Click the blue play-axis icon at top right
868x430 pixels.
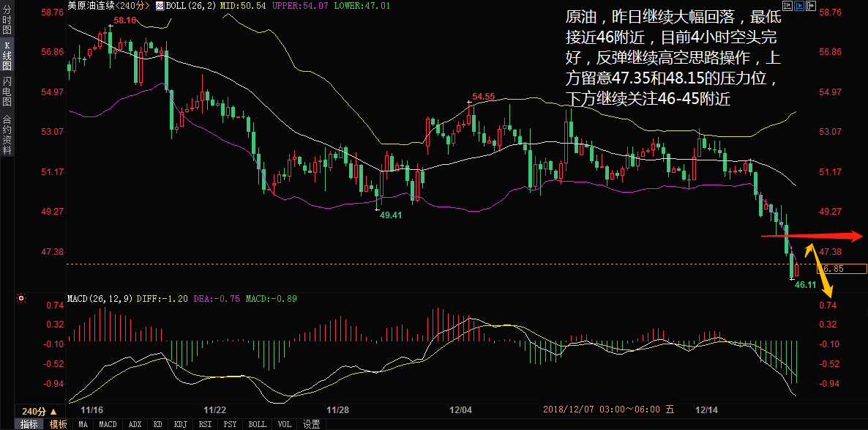(798, 6)
